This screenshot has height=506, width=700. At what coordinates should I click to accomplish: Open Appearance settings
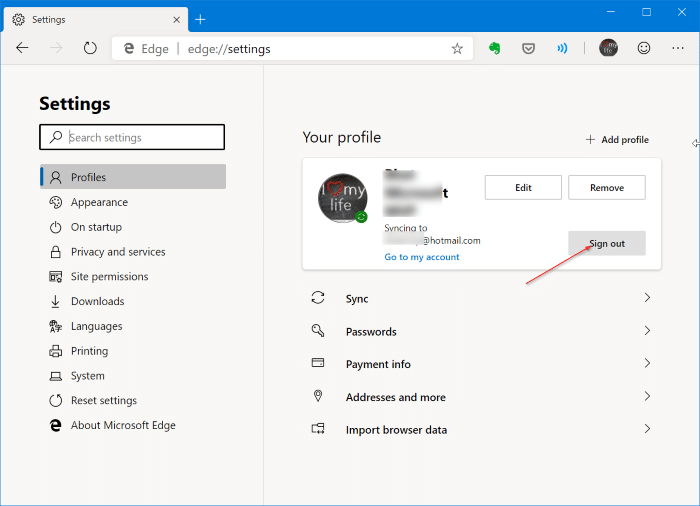(x=133, y=202)
